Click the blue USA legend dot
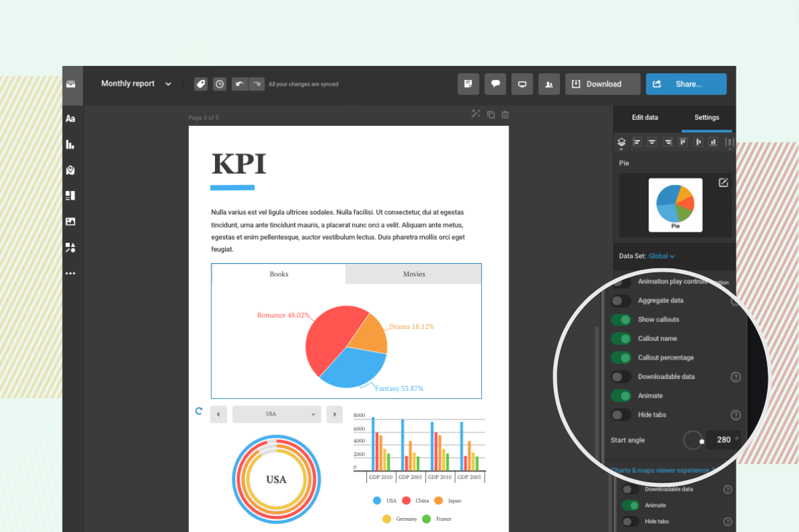Screen dimensions: 799x532 coord(377,501)
